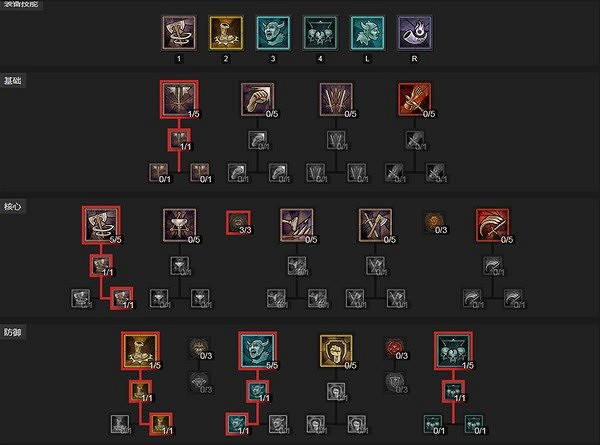Click the Iron Skin fist shield node 0/5
The height and width of the screenshot is (445, 600).
coord(336,351)
